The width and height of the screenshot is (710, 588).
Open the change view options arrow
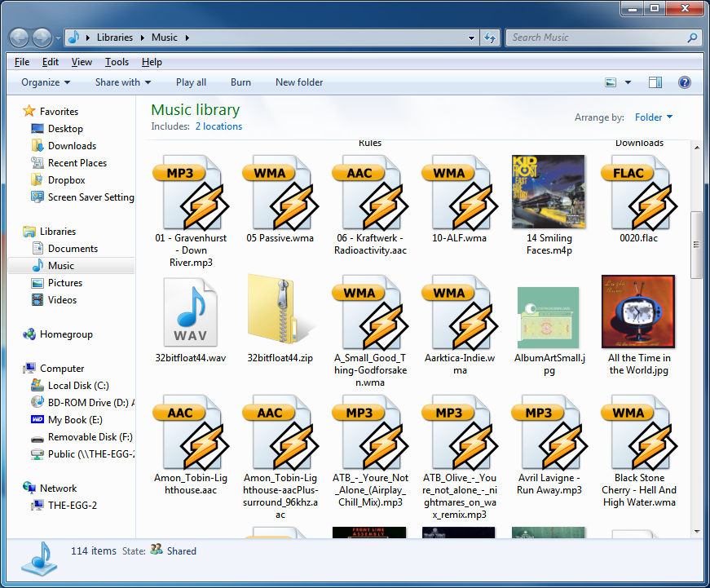tap(628, 82)
